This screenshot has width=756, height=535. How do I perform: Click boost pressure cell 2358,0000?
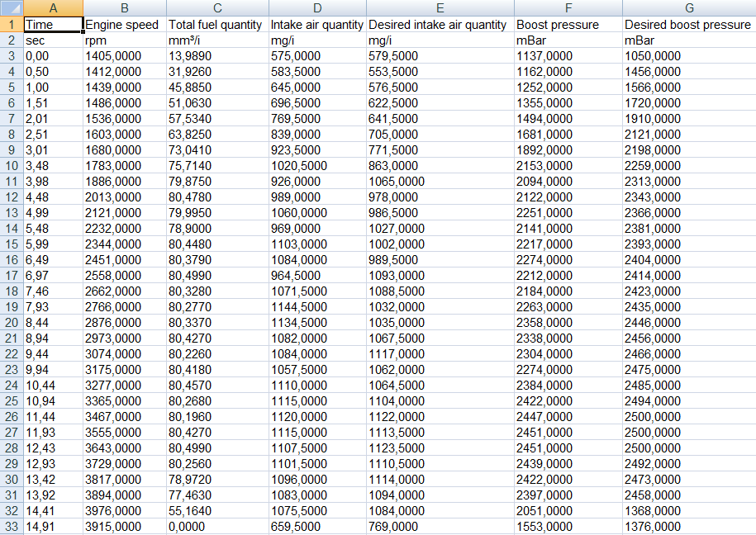(568, 323)
